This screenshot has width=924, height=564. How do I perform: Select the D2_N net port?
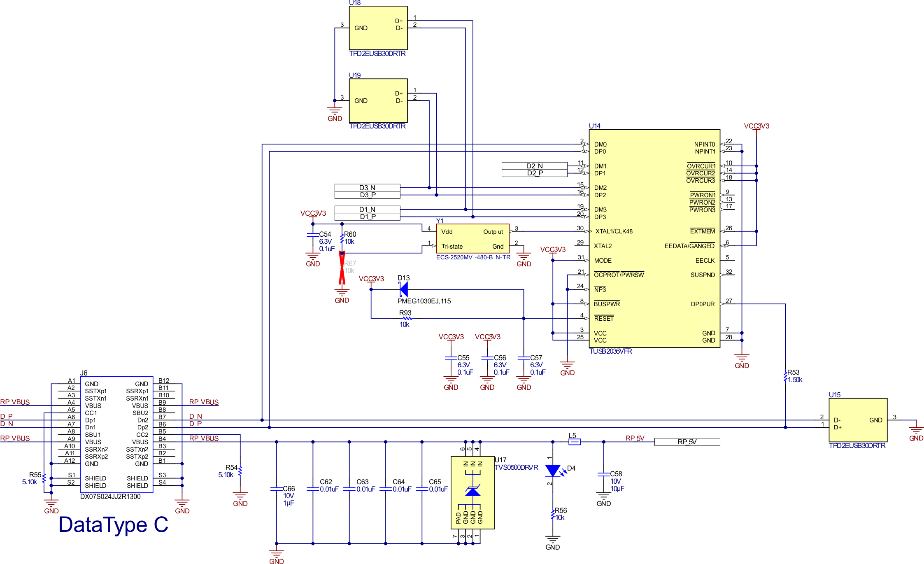(x=534, y=166)
